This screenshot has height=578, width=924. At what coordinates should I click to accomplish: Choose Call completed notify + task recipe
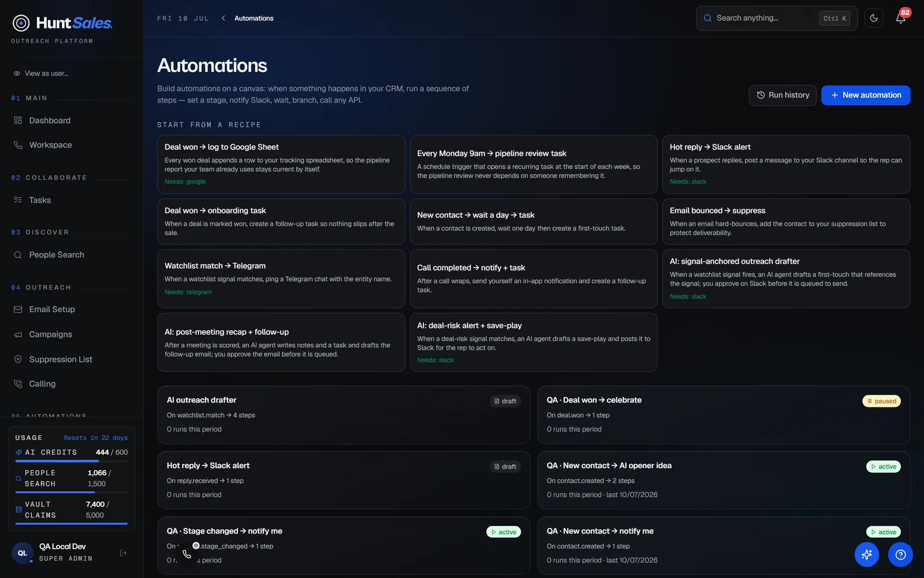point(534,279)
